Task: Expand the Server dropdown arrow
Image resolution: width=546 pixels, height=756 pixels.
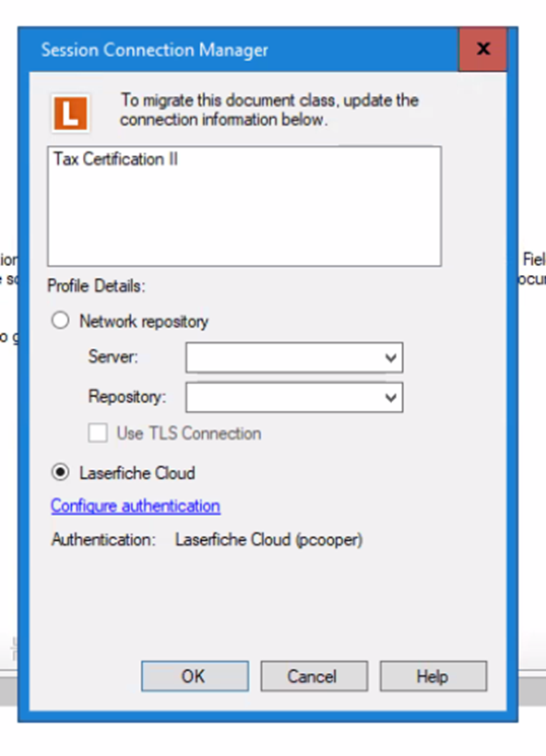Action: (x=391, y=358)
